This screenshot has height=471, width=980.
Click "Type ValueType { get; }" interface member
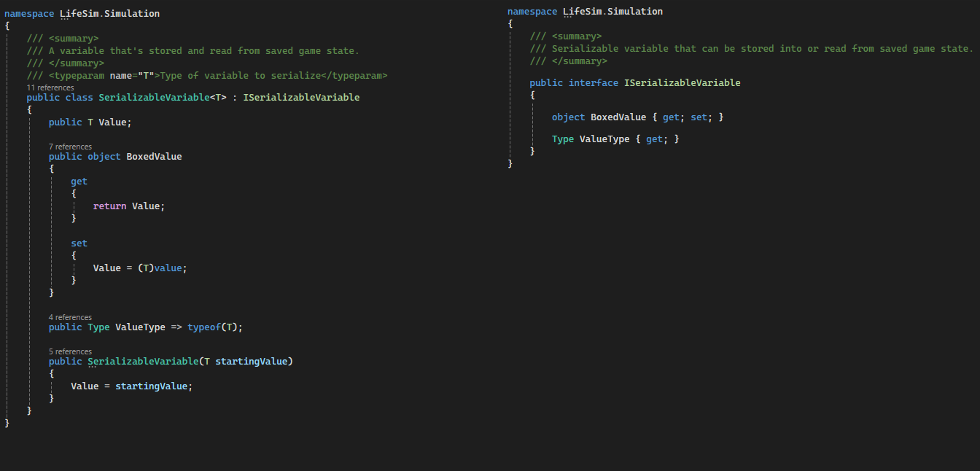[x=615, y=139]
